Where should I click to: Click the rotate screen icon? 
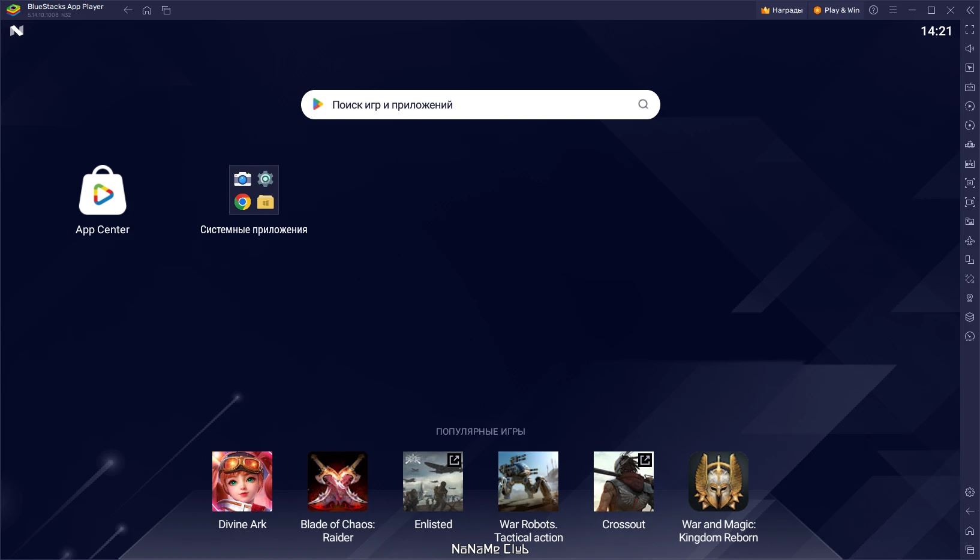970,260
